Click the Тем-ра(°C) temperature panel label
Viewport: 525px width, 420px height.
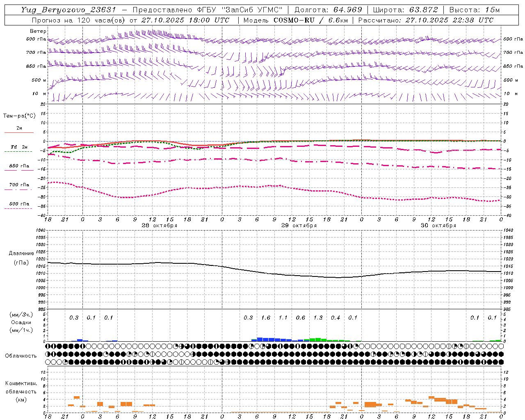tap(19, 116)
